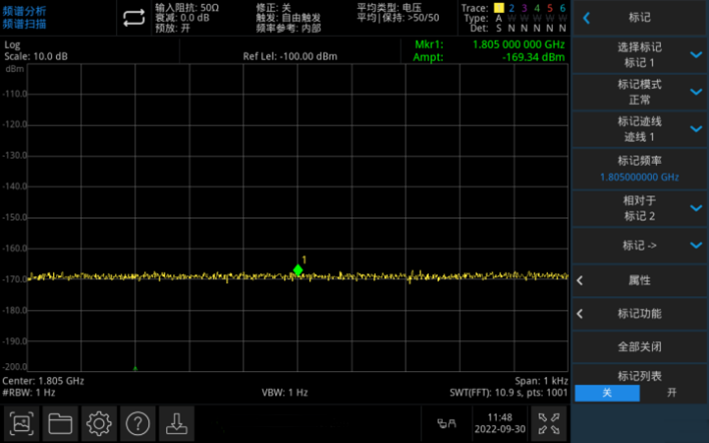Click the 触发: 自由触发 setting

click(288, 18)
